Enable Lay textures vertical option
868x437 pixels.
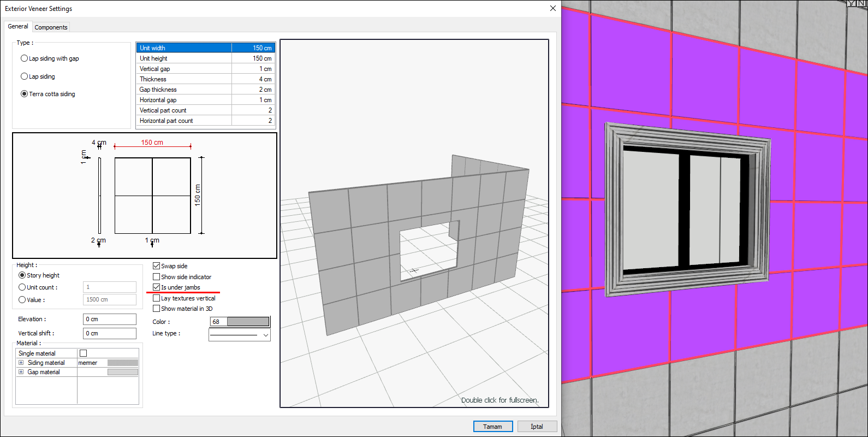point(157,298)
